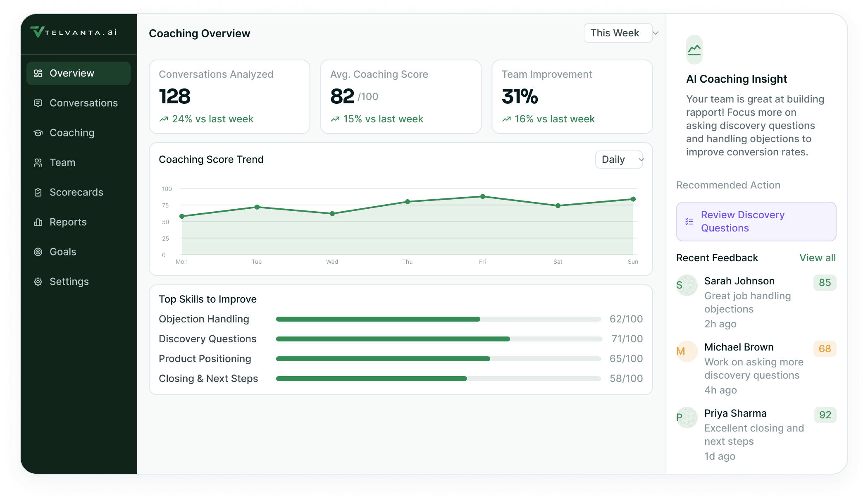Click the Fri data point on the chart
868x501 pixels.
[483, 196]
